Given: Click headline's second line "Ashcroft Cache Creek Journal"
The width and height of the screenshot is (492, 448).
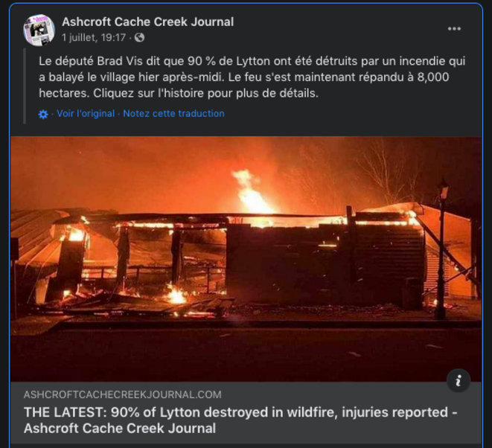Looking at the screenshot, I should point(120,429).
